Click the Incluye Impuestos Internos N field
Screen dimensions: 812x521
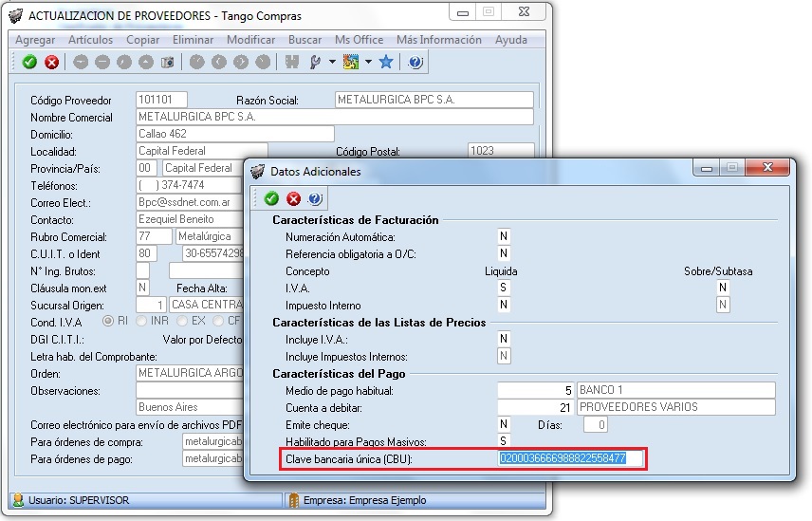tap(504, 356)
